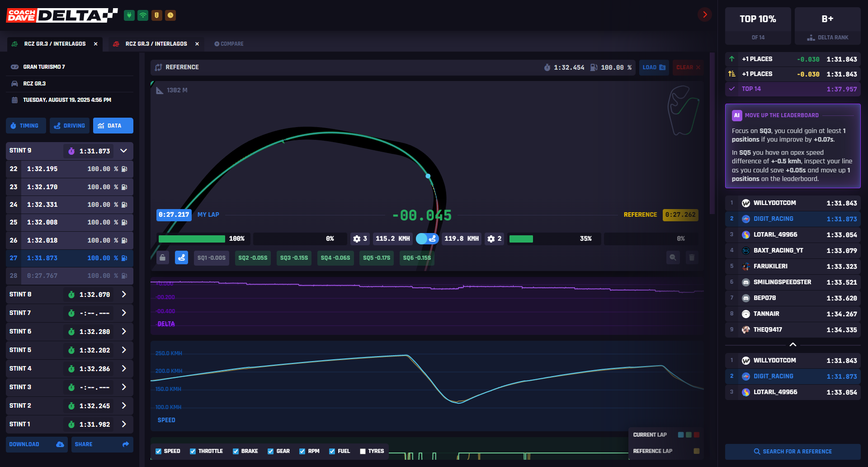Expand Stint 8
The image size is (868, 467).
coord(124,294)
